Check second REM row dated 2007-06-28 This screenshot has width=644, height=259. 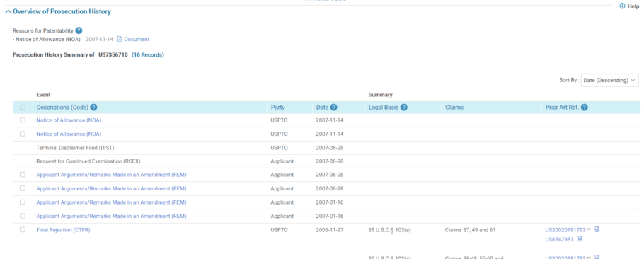[23, 188]
